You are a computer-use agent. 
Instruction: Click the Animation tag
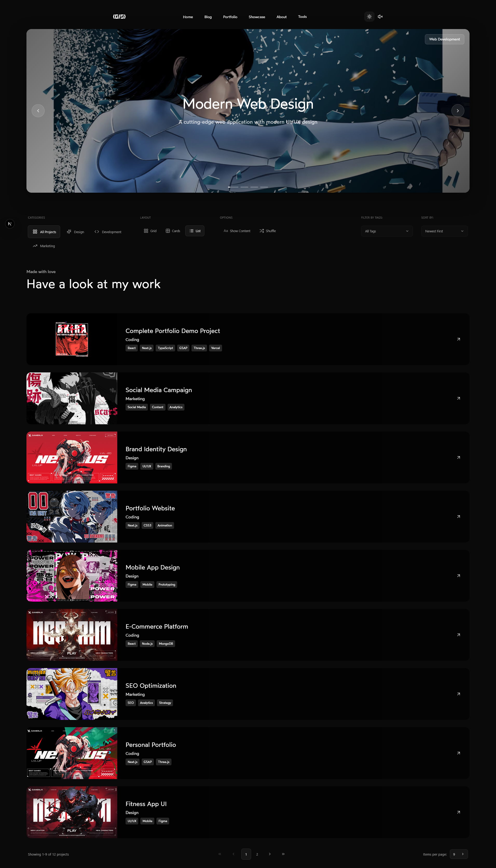click(x=164, y=525)
